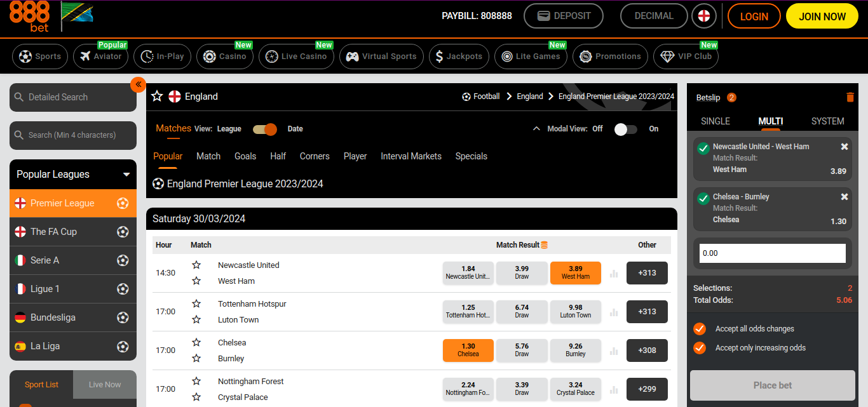The width and height of the screenshot is (868, 407).
Task: Click the JOIN NOW button
Action: pyautogui.click(x=822, y=17)
